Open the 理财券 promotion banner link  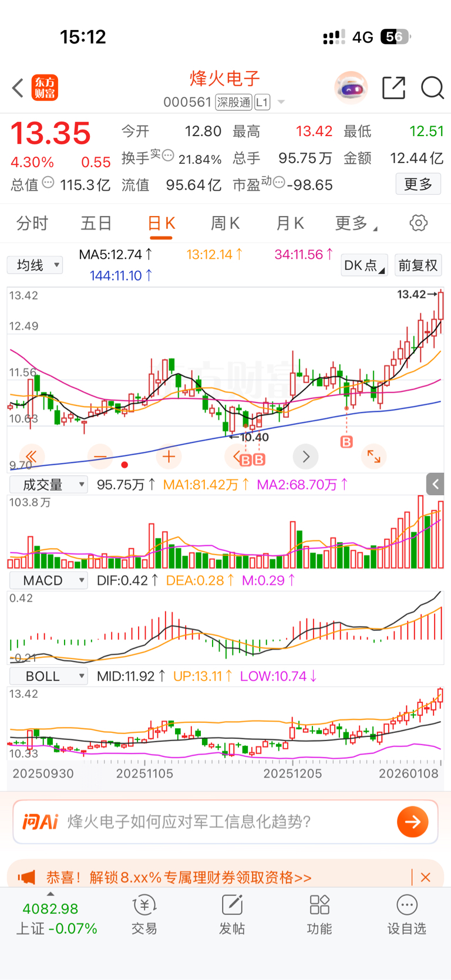click(179, 877)
